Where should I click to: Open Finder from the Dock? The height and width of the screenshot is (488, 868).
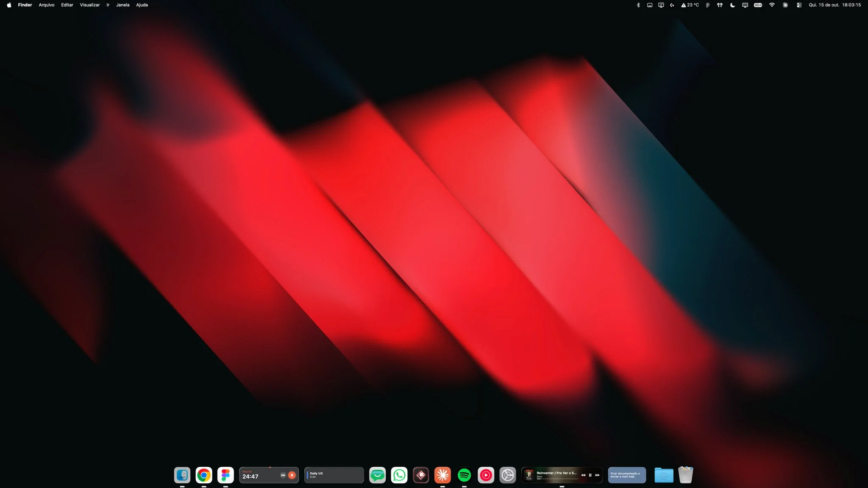point(182,475)
